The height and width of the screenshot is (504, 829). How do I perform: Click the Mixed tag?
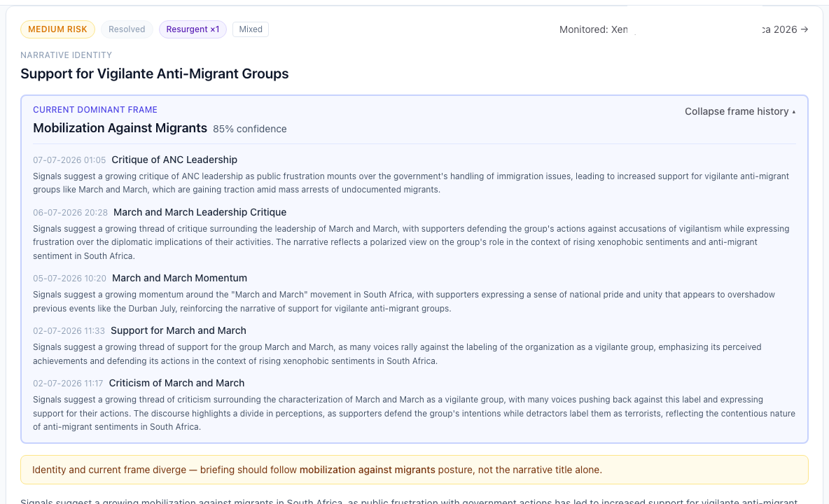pyautogui.click(x=251, y=29)
